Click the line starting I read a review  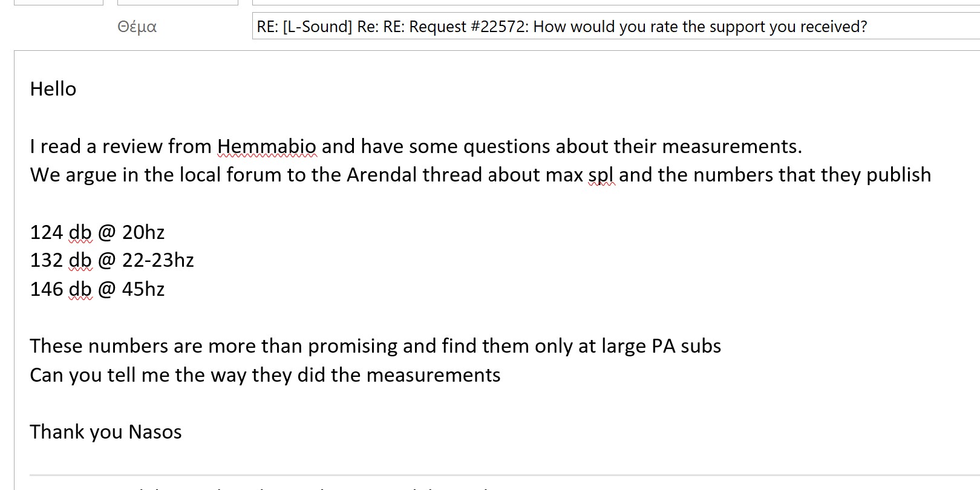416,146
